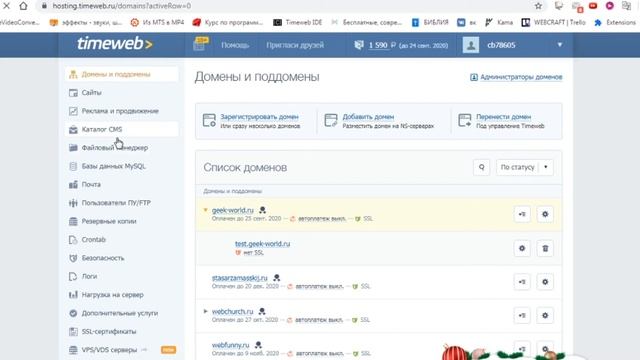Click the Логи sidebar icon

(73, 276)
